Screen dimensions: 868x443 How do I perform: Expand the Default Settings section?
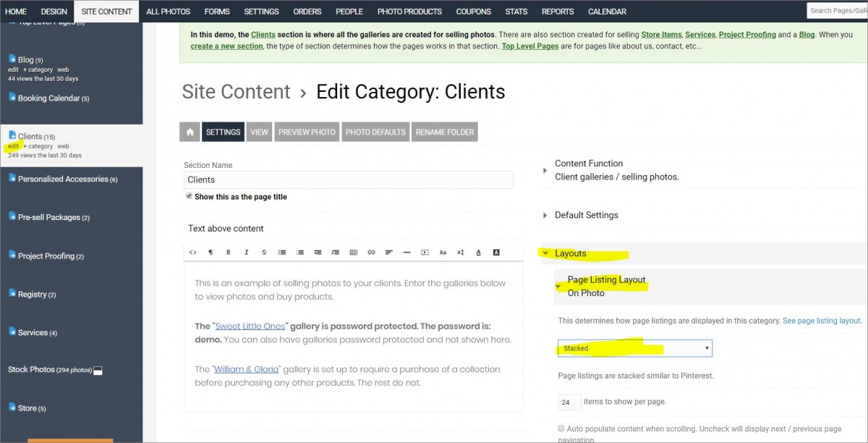[545, 216]
